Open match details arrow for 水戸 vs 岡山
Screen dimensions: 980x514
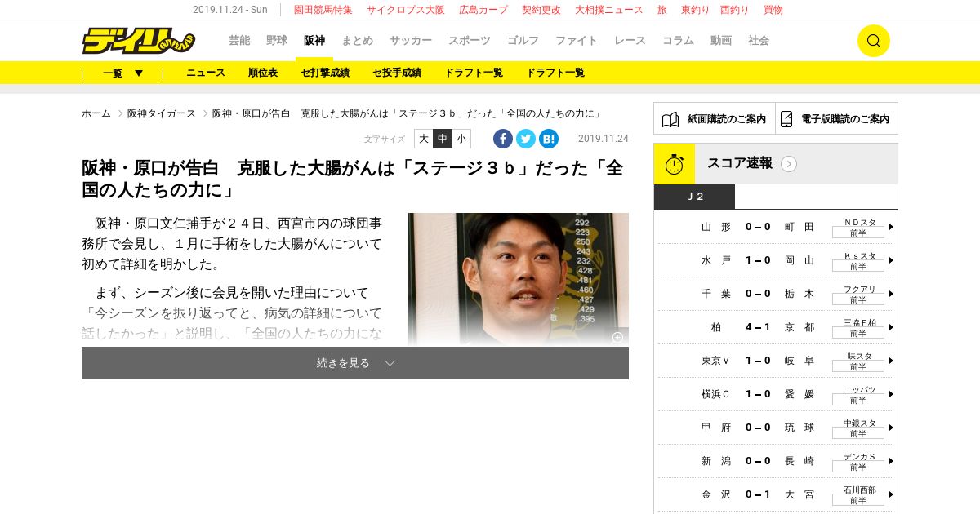point(891,260)
